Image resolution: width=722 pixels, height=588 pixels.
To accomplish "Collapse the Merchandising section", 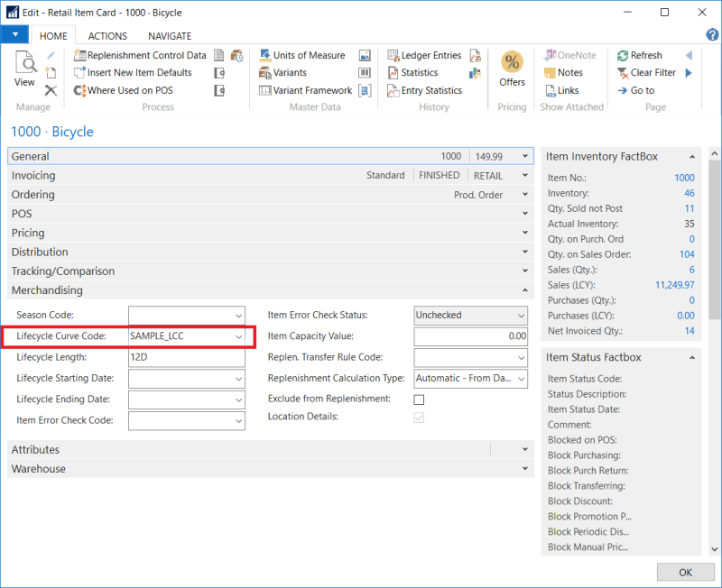I will tap(524, 290).
